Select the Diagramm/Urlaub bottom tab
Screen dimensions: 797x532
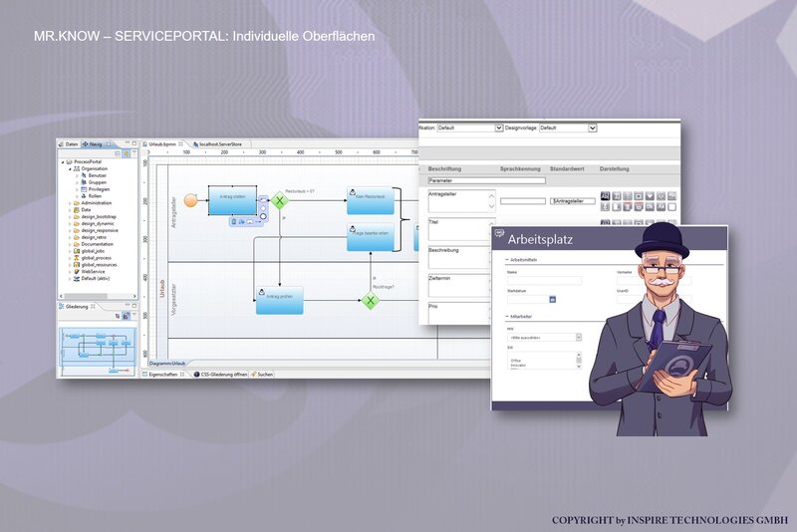167,364
